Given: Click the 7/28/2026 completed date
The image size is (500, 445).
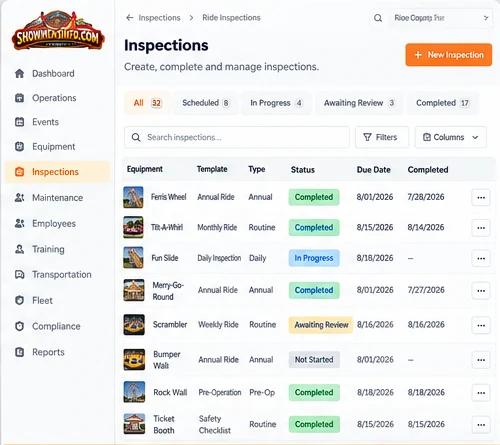Looking at the screenshot, I should click(x=426, y=197).
